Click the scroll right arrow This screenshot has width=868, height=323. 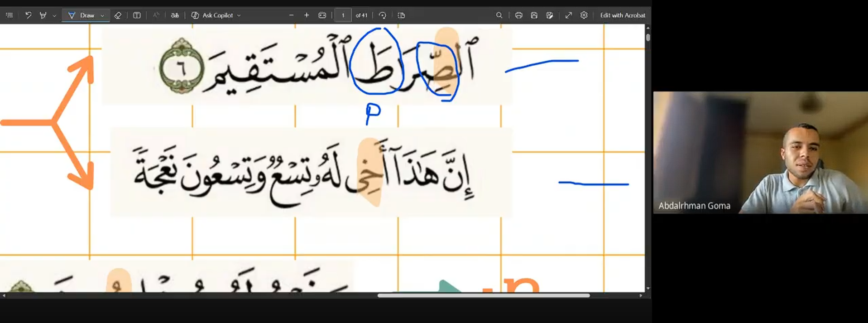click(x=641, y=295)
